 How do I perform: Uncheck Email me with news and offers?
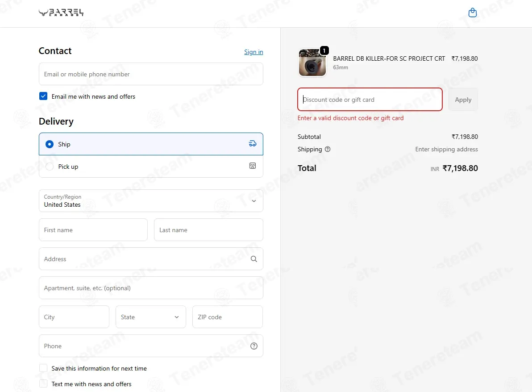[x=43, y=96]
